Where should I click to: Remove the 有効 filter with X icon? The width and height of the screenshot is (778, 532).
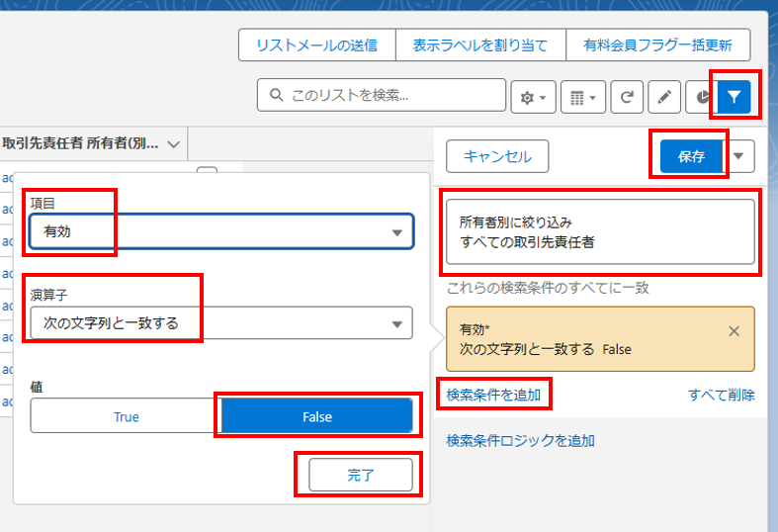pos(734,331)
